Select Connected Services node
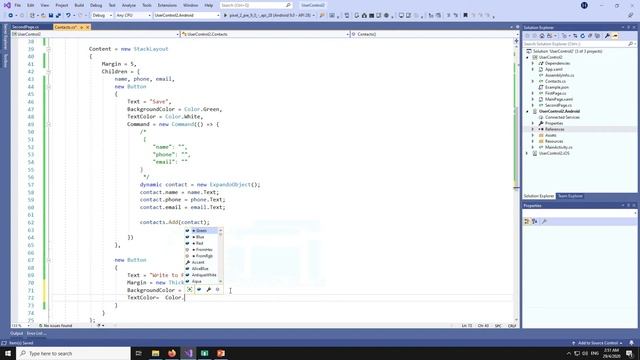 click(x=562, y=117)
